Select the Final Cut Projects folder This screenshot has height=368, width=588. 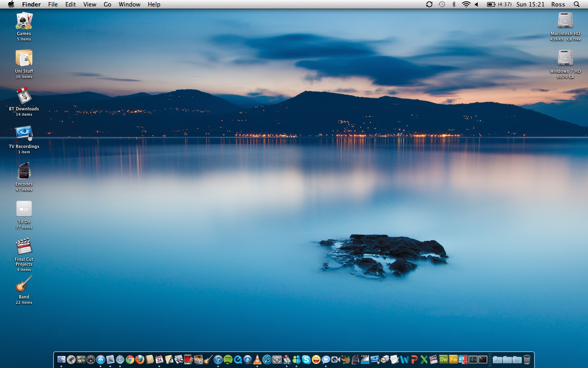(x=24, y=247)
